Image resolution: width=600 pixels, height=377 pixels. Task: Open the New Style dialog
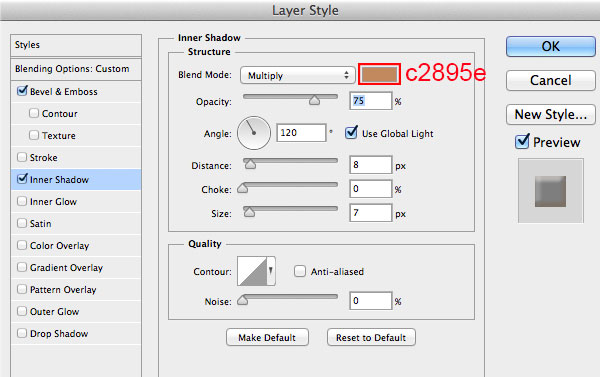(551, 114)
